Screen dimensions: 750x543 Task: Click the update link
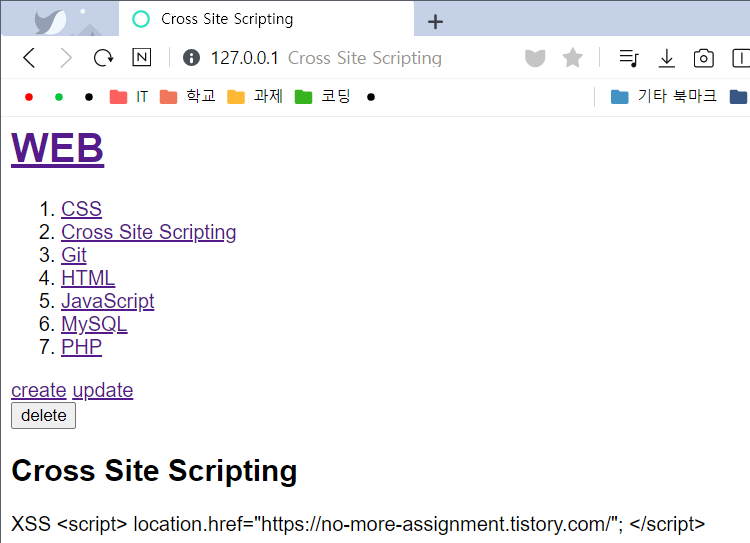[x=103, y=390]
